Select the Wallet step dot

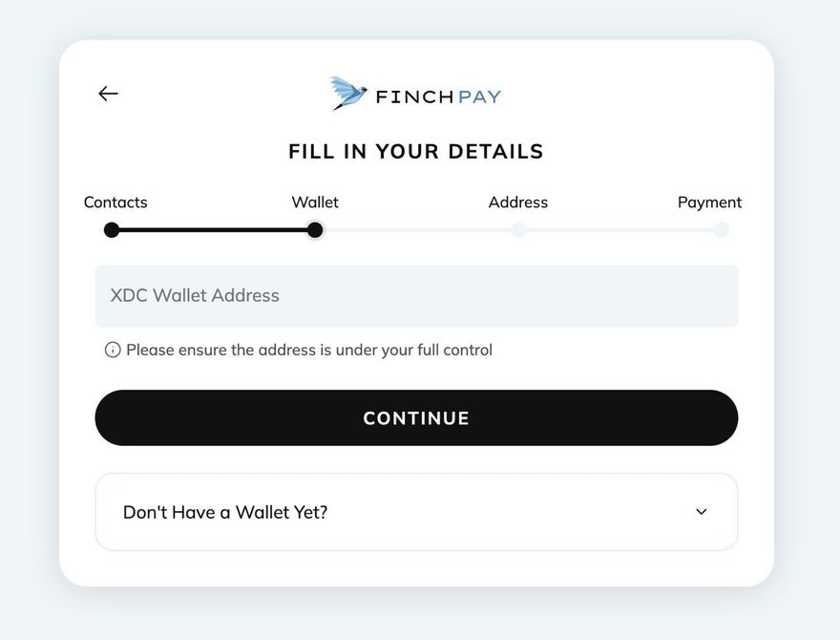pyautogui.click(x=315, y=230)
